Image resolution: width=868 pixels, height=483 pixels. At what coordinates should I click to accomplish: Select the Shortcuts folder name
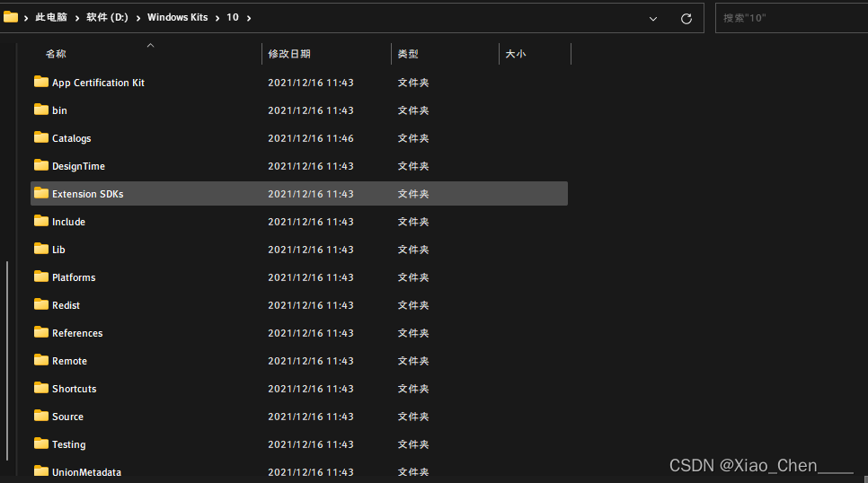75,389
